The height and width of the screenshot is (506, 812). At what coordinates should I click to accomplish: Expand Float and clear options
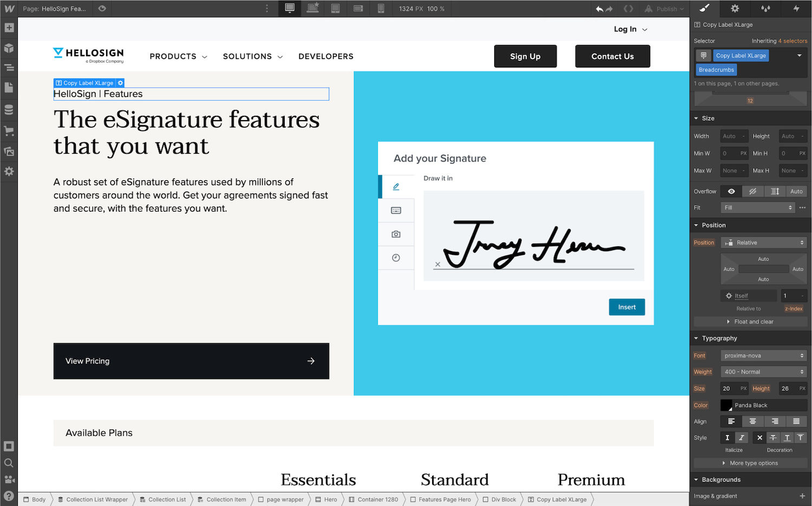tap(750, 321)
